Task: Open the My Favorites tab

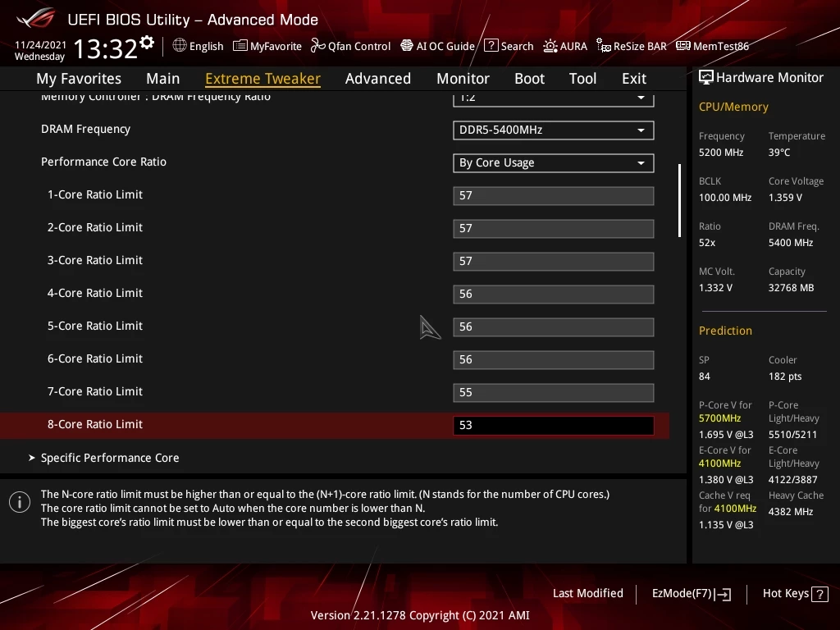Action: [x=79, y=79]
